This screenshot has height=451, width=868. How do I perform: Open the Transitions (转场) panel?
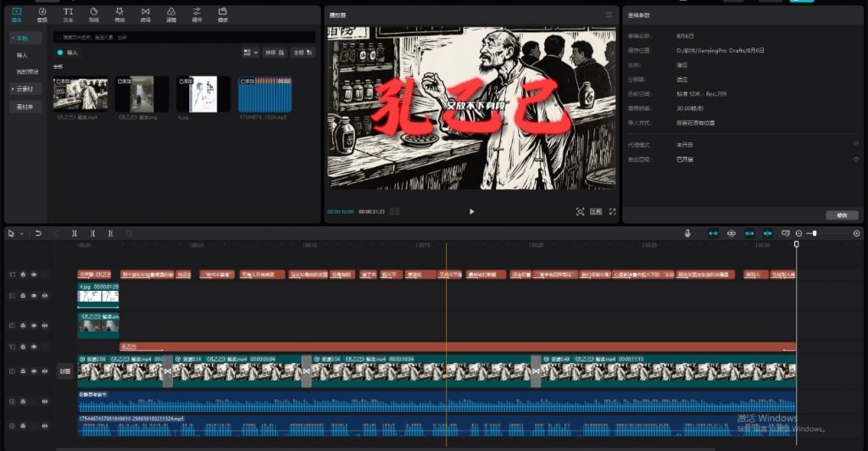pos(145,14)
